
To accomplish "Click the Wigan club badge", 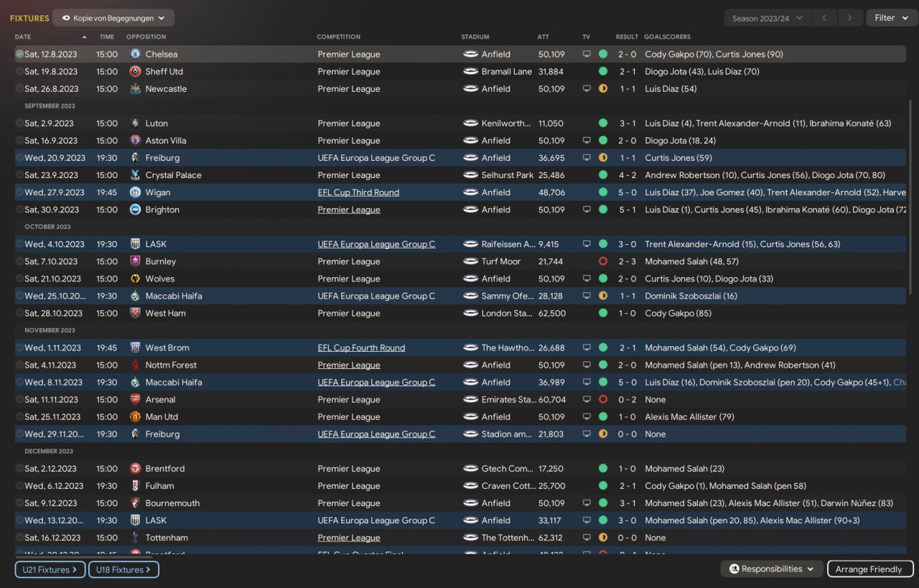I will coord(135,192).
